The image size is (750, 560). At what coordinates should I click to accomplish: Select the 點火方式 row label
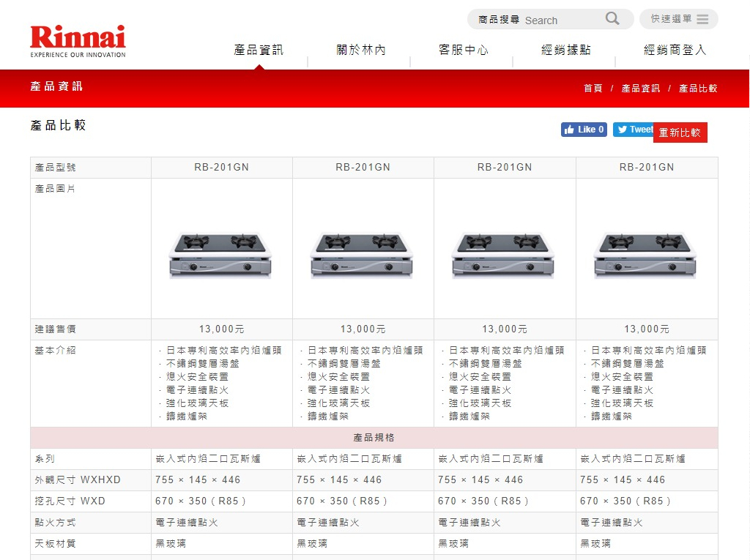click(x=55, y=523)
